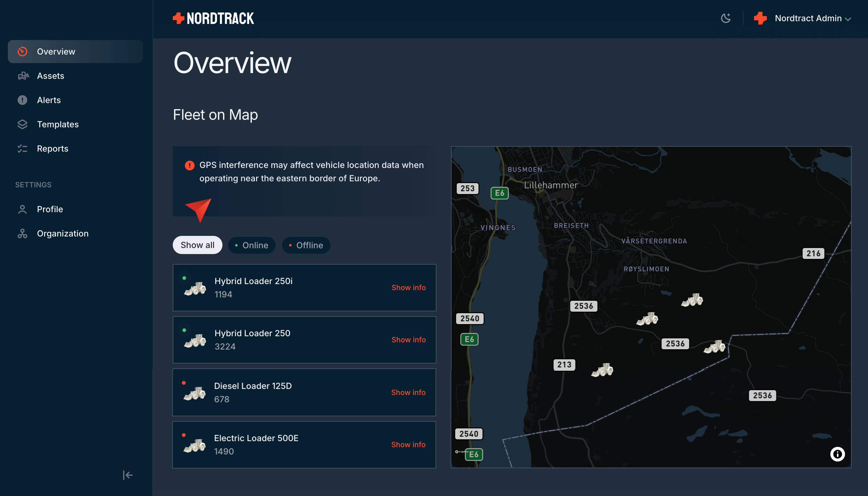Click the Profile person icon
868x496 pixels.
click(x=22, y=209)
